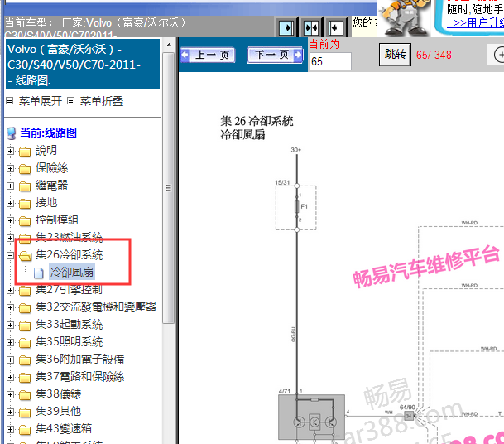This screenshot has height=444, width=504.
Task: Select the 保險絲 tree label
Action: 52,167
